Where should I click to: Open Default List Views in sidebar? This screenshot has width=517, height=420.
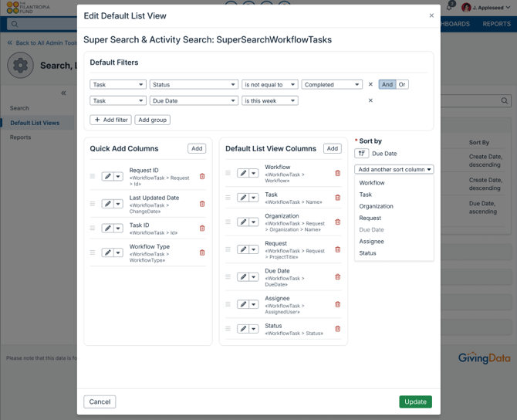35,123
